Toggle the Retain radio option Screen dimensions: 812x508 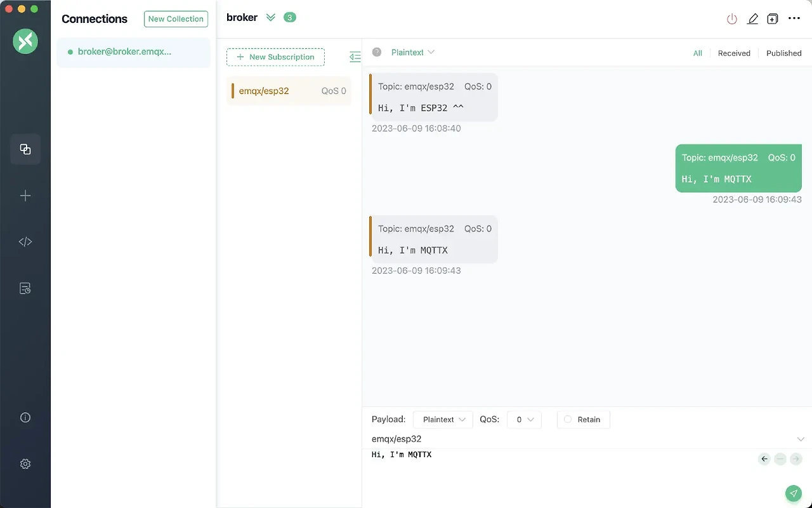pos(583,420)
